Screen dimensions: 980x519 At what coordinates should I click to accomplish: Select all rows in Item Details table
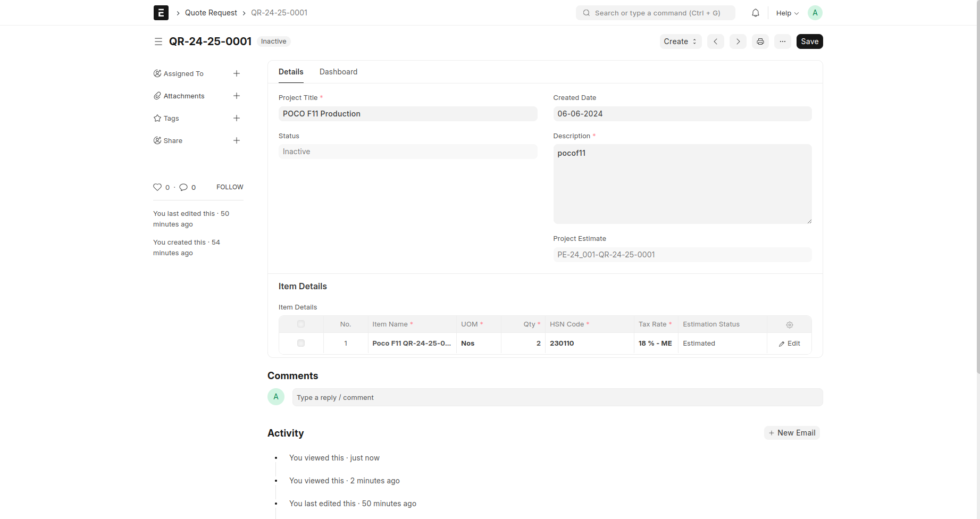(x=301, y=324)
